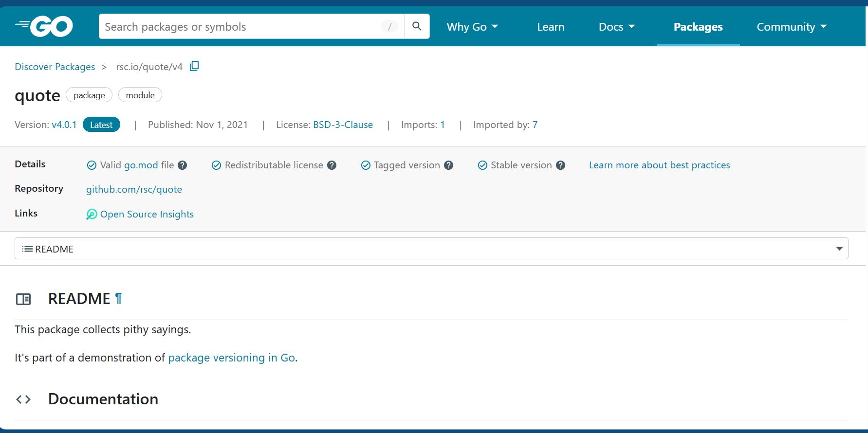Click the Redistributable license checkmark icon
The image size is (868, 433).
217,165
